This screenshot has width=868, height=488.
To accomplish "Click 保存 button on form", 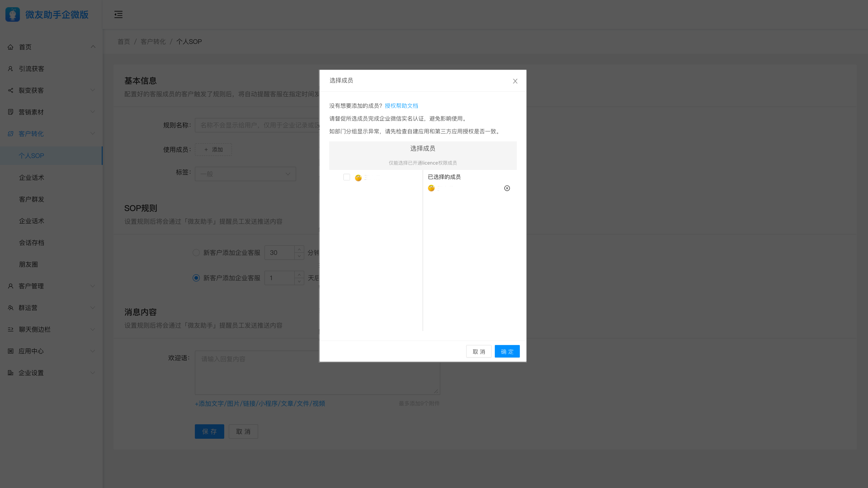I will click(209, 432).
